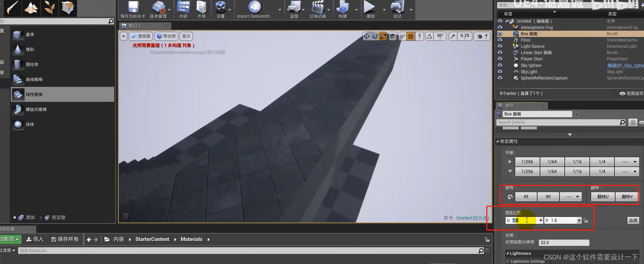
Task: Open camera speed setting 4
Action: tap(482, 36)
